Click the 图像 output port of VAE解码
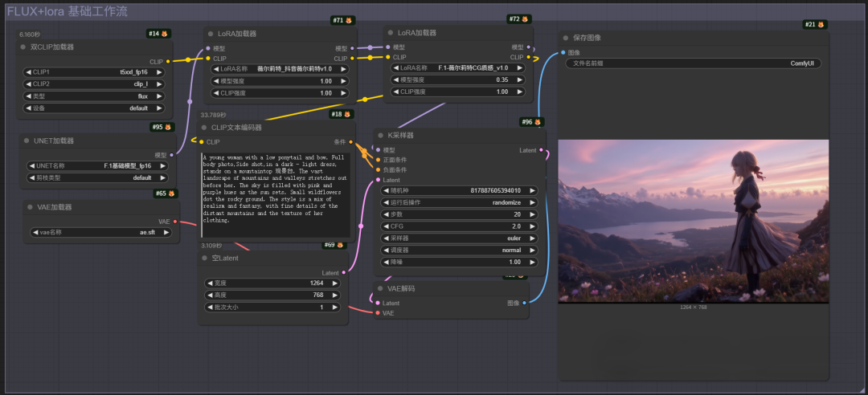This screenshot has width=868, height=395. (x=524, y=303)
